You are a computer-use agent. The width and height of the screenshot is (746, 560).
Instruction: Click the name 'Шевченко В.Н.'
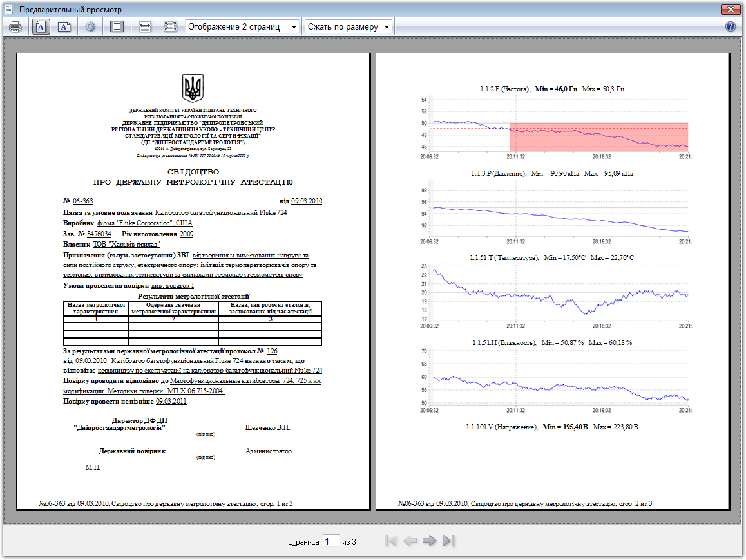(x=268, y=428)
